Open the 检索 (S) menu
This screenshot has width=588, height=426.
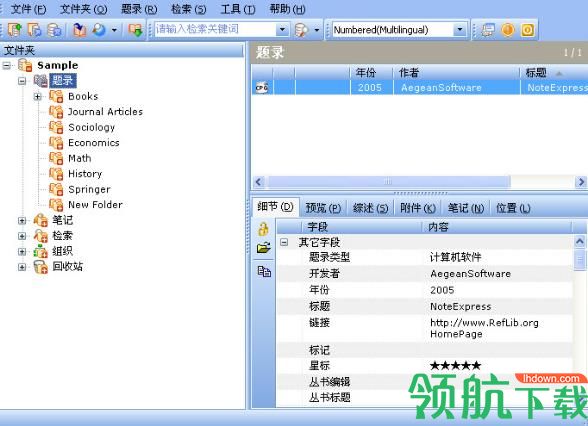188,9
